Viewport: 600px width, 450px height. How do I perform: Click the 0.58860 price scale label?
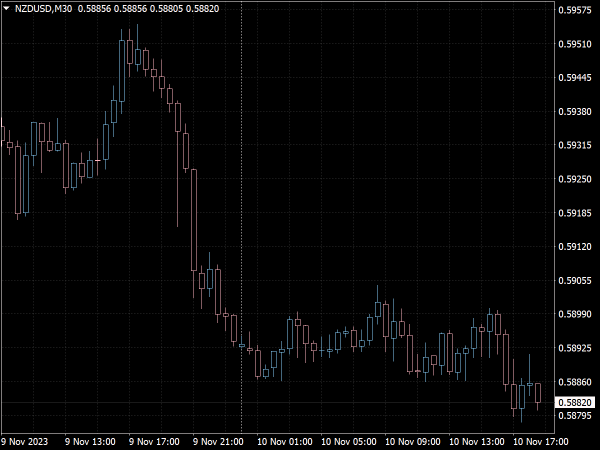click(575, 382)
